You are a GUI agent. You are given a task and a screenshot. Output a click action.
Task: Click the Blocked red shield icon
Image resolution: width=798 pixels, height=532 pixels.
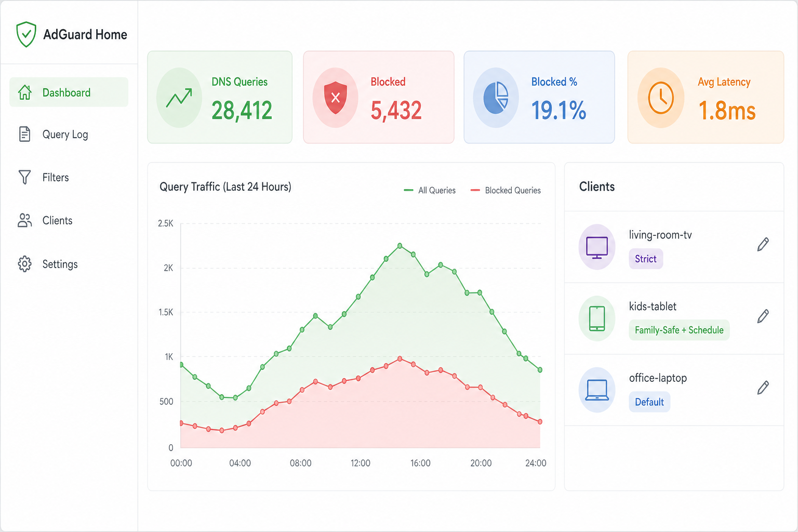tap(336, 98)
